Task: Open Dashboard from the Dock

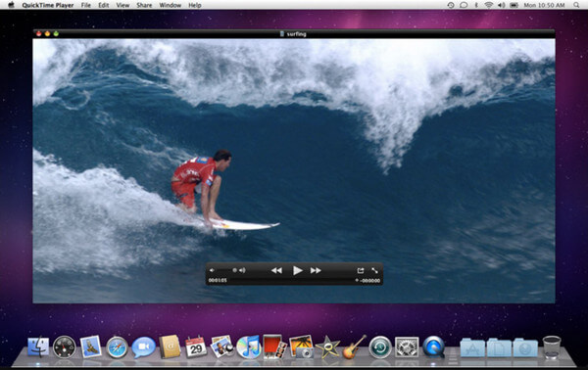Action: click(64, 347)
